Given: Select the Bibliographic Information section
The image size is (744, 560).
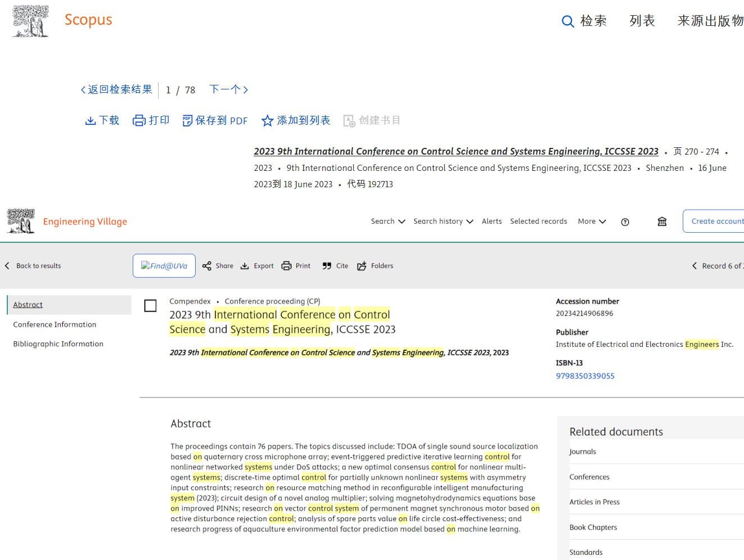Looking at the screenshot, I should click(x=58, y=344).
